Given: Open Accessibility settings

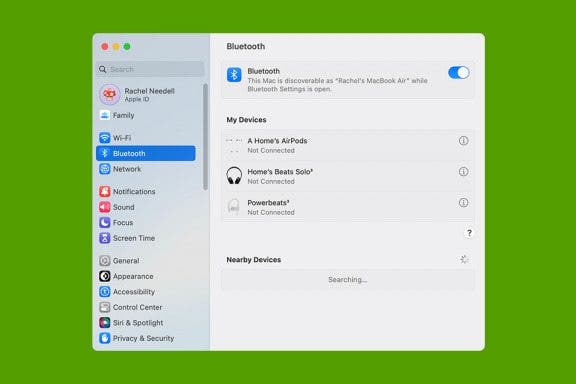Looking at the screenshot, I should point(145,292).
